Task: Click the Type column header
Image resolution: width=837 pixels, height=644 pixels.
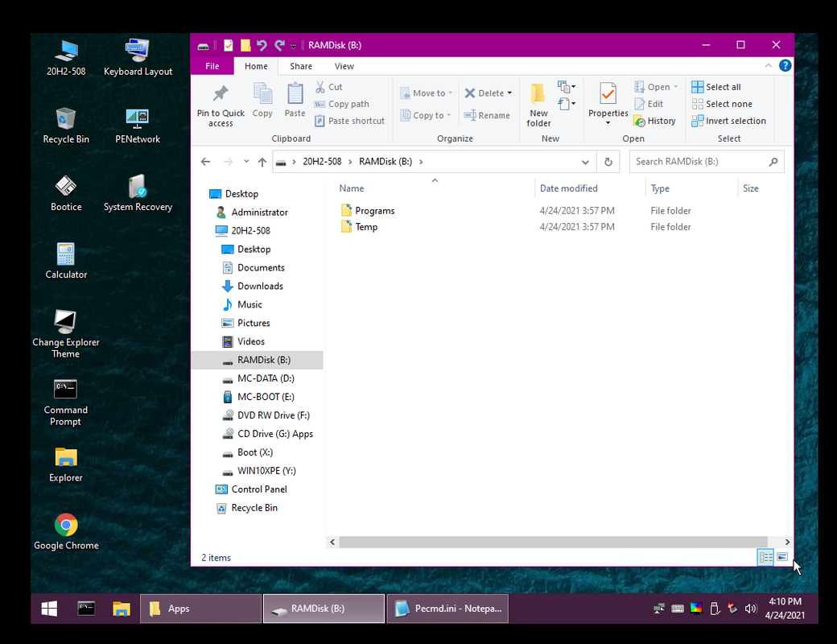Action: [660, 188]
